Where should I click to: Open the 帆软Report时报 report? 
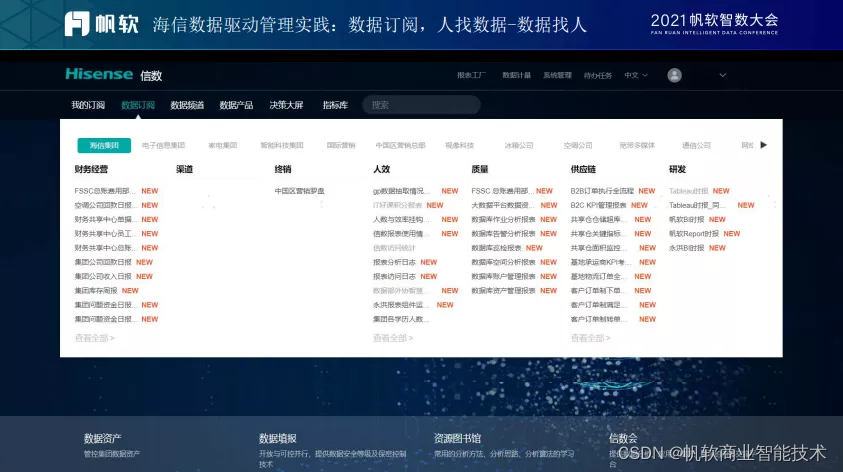click(x=694, y=233)
